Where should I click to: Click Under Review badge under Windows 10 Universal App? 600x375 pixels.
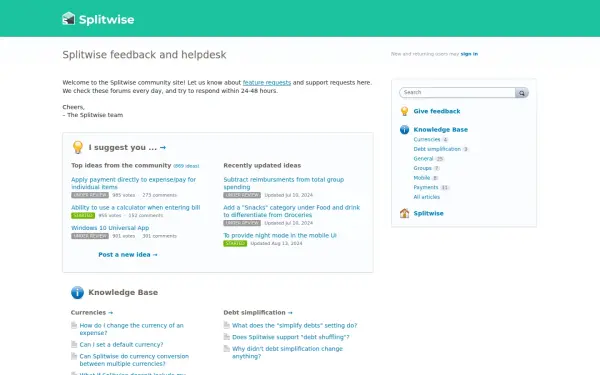click(x=90, y=236)
